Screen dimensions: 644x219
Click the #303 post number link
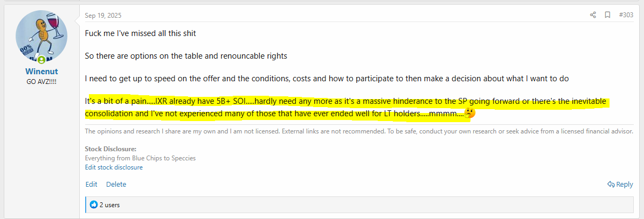626,15
